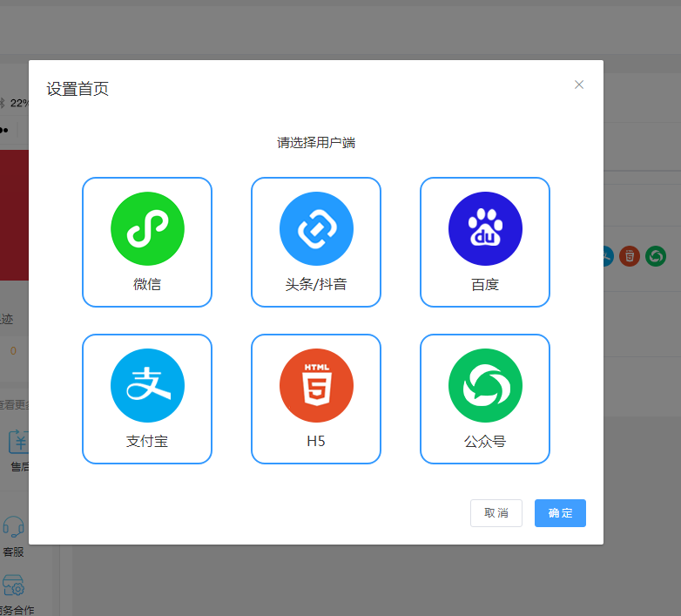Click the H5 label text
Image resolution: width=681 pixels, height=616 pixels.
[x=316, y=442]
